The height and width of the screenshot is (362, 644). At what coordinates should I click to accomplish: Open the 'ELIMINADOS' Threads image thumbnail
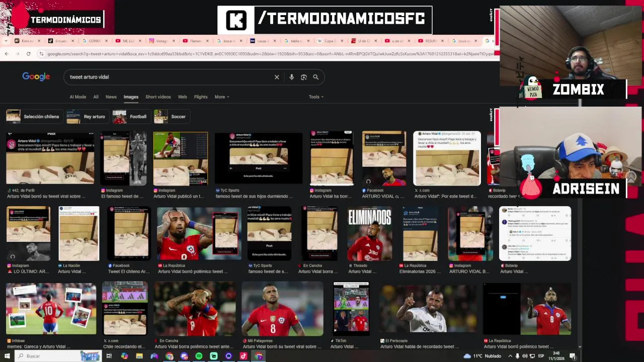tap(369, 234)
